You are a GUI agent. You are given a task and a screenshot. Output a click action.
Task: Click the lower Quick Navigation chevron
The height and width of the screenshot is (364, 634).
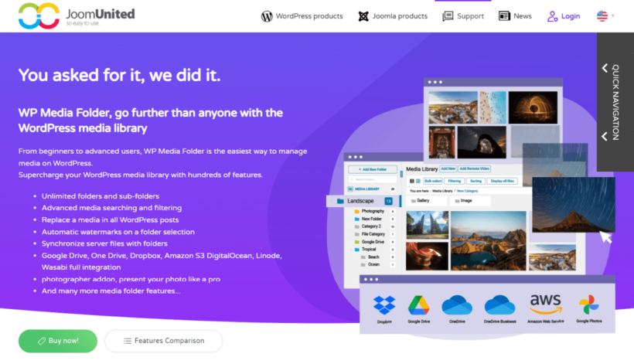click(x=605, y=137)
